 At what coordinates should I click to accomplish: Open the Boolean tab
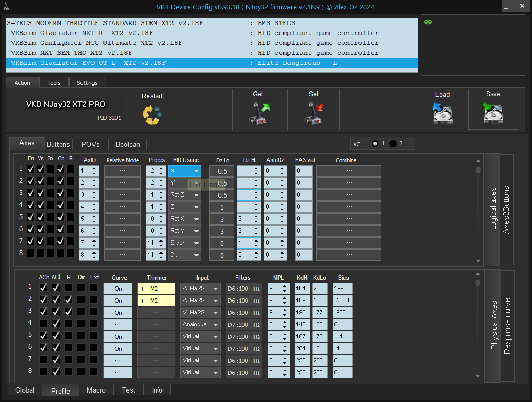[128, 144]
